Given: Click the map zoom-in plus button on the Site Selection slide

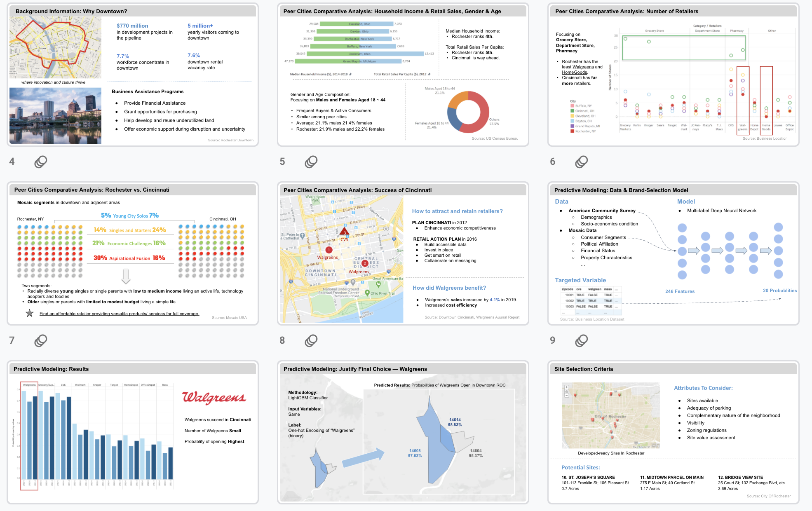Looking at the screenshot, I should coord(566,387).
